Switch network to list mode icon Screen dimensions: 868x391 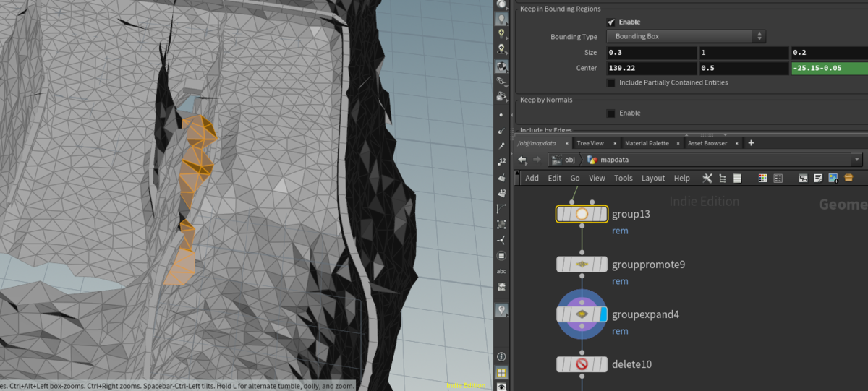click(x=737, y=178)
